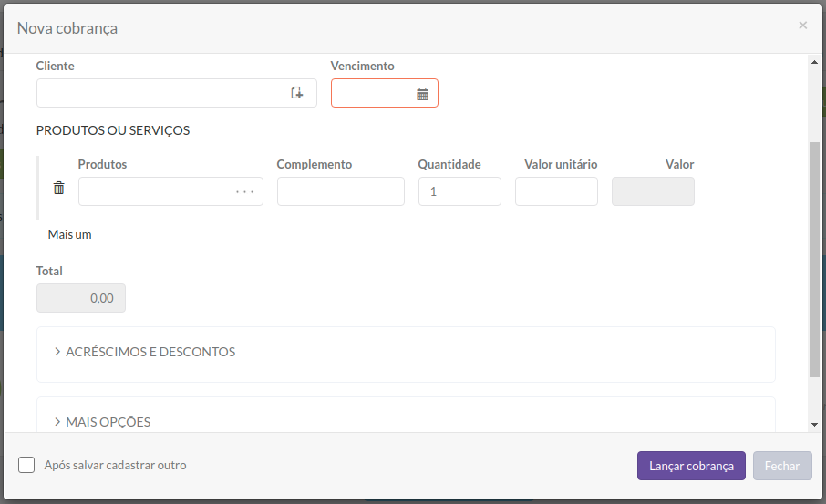
Task: Expand the MAIS OPÇÕES section
Action: [103, 422]
